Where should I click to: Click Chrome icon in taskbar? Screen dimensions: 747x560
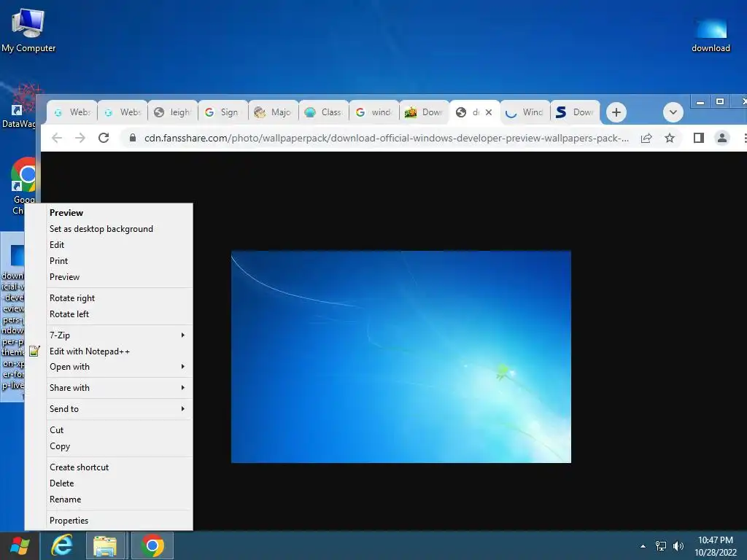152,545
